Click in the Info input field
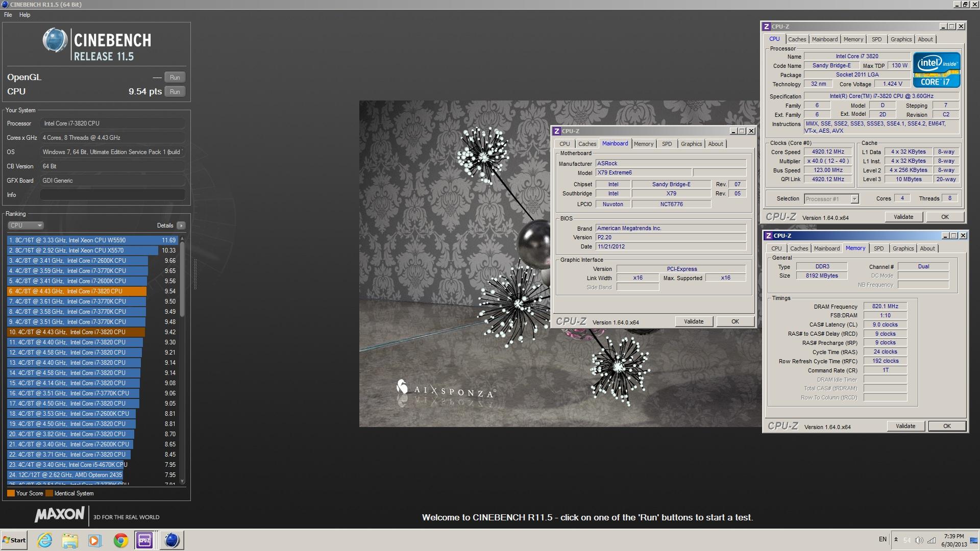Screen dimensions: 980x551 (112, 195)
